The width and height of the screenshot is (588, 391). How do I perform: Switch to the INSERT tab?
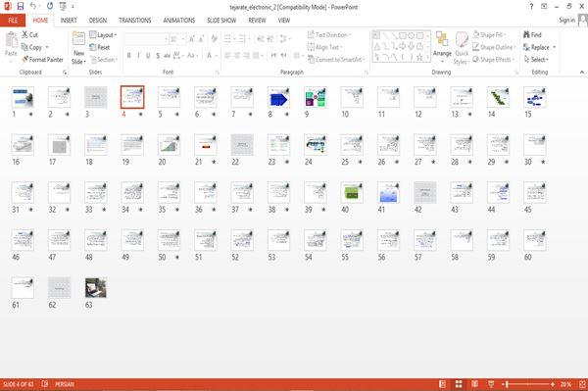(x=69, y=21)
